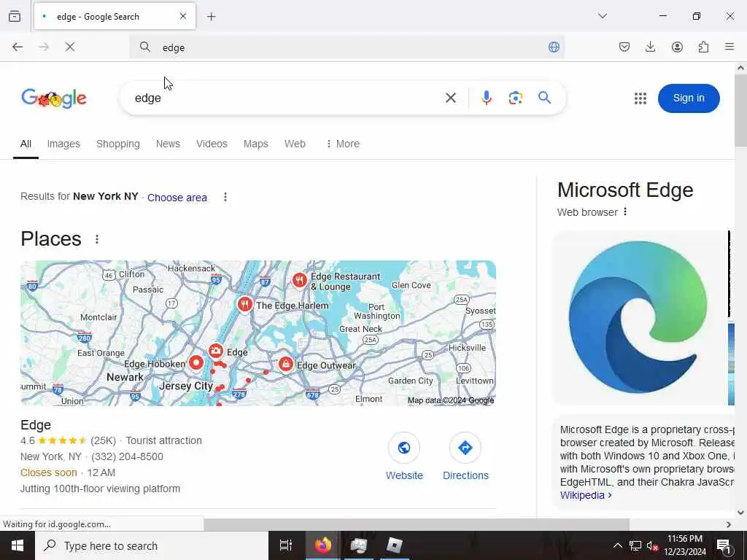The image size is (747, 560).
Task: Select the All results tab
Action: pos(26,144)
